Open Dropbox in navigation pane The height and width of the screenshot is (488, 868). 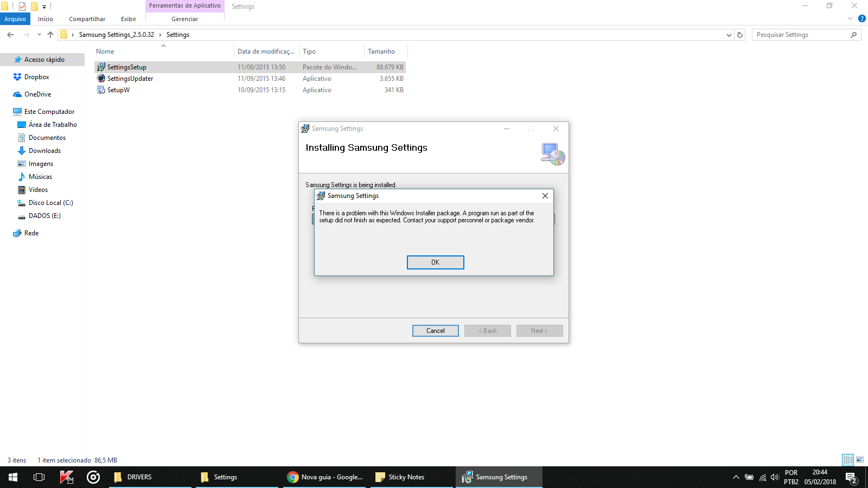coord(36,77)
